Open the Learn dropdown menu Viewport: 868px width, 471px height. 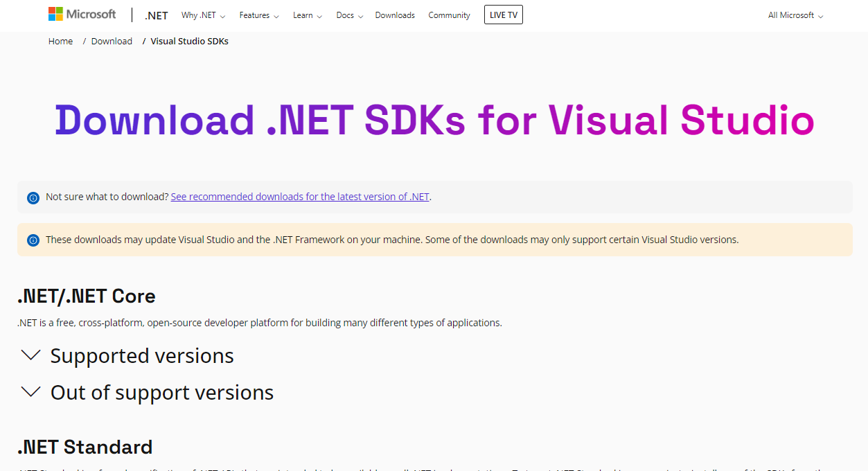[308, 15]
